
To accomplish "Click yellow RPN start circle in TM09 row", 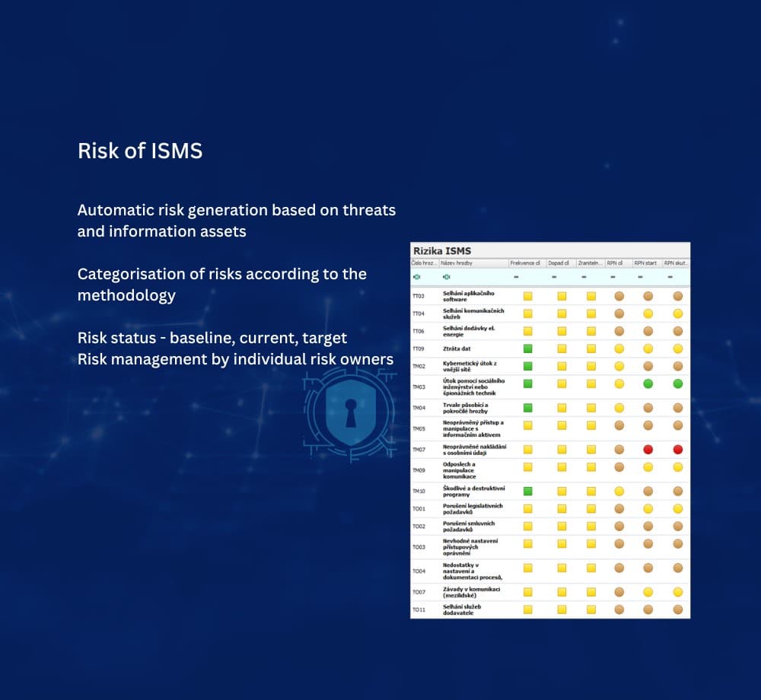I will pos(648,467).
